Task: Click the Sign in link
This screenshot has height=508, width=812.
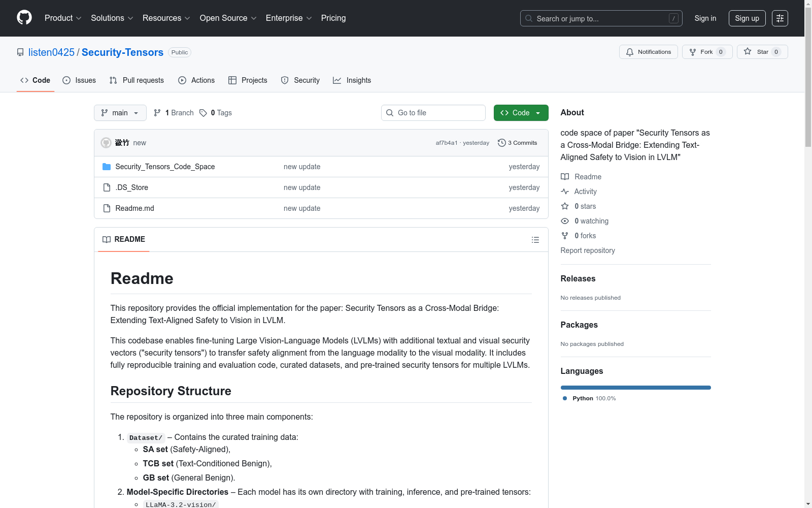Action: tap(705, 18)
